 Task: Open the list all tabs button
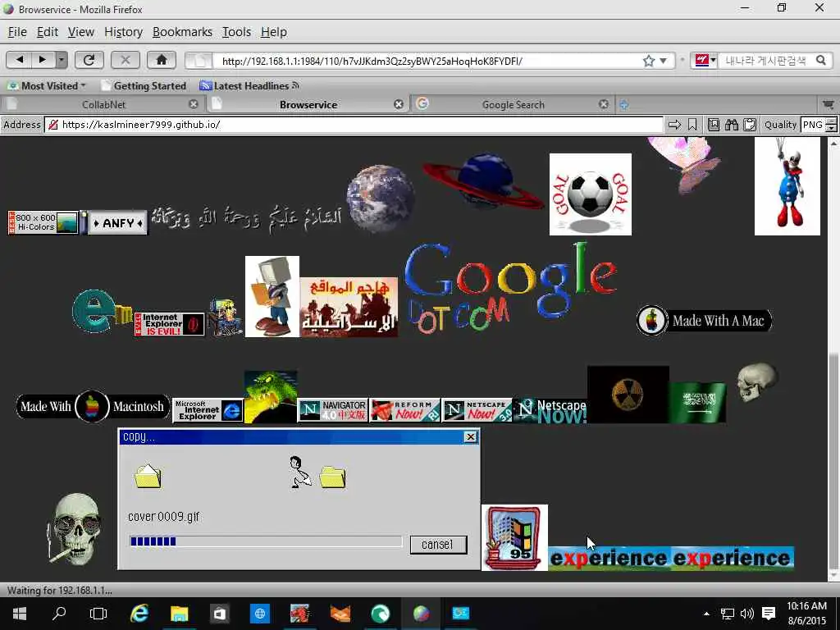coord(829,104)
